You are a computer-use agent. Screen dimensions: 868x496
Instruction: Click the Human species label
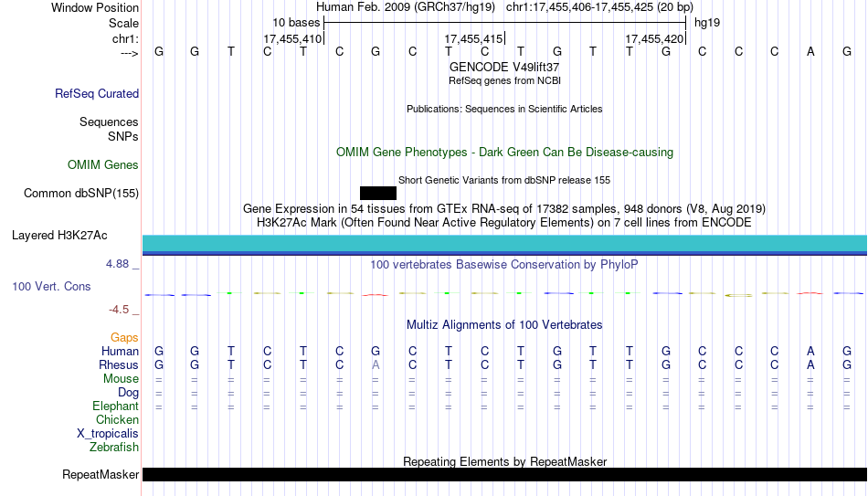click(x=120, y=352)
